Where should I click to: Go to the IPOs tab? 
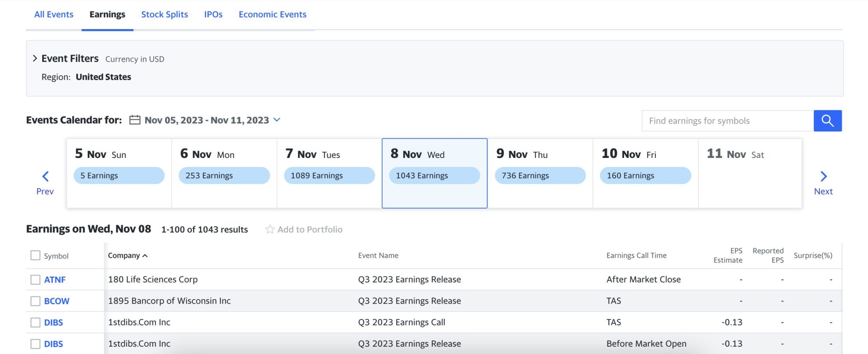point(213,14)
